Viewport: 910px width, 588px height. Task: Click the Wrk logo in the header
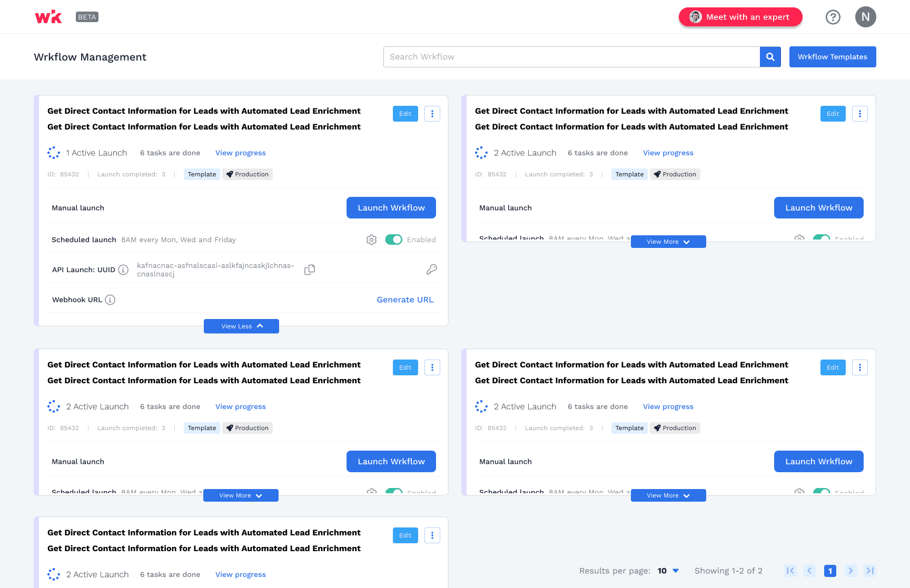point(48,16)
